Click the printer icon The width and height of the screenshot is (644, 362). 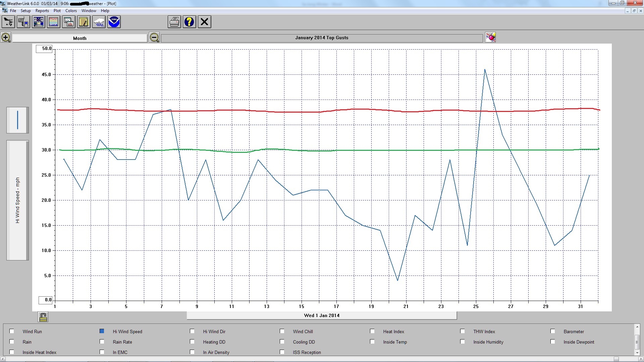pyautogui.click(x=174, y=22)
